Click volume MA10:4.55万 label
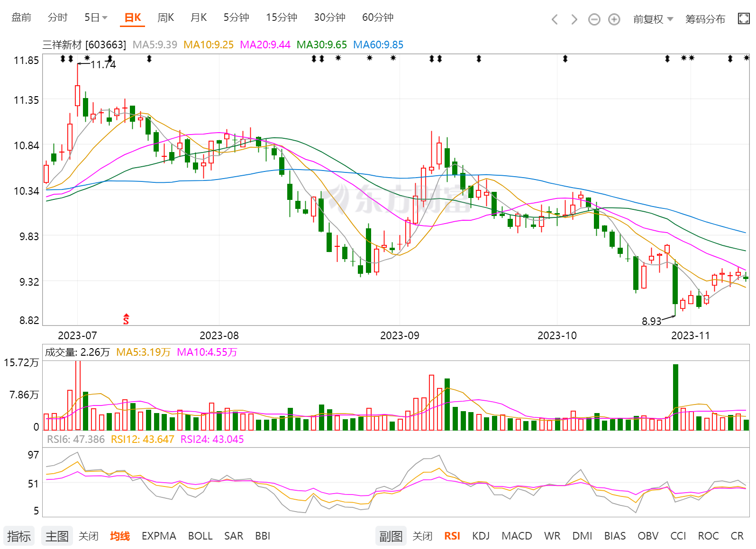Screen dimensions: 756x549 pos(207,352)
